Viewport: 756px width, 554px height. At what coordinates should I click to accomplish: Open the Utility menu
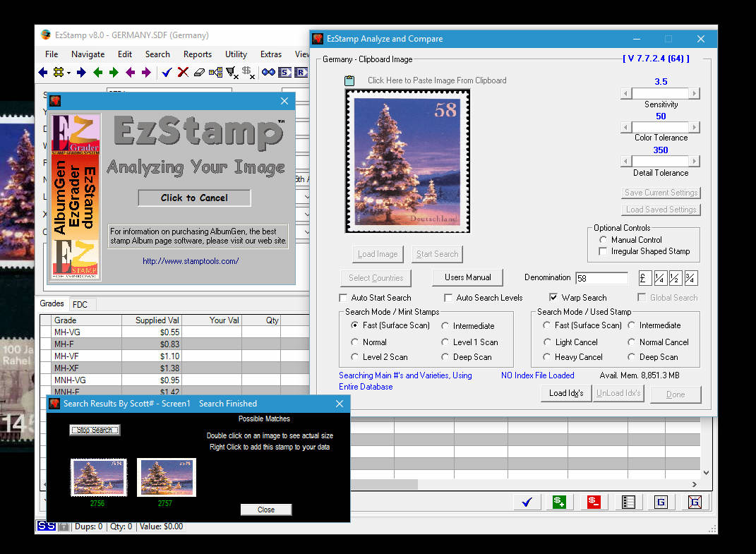tap(236, 54)
